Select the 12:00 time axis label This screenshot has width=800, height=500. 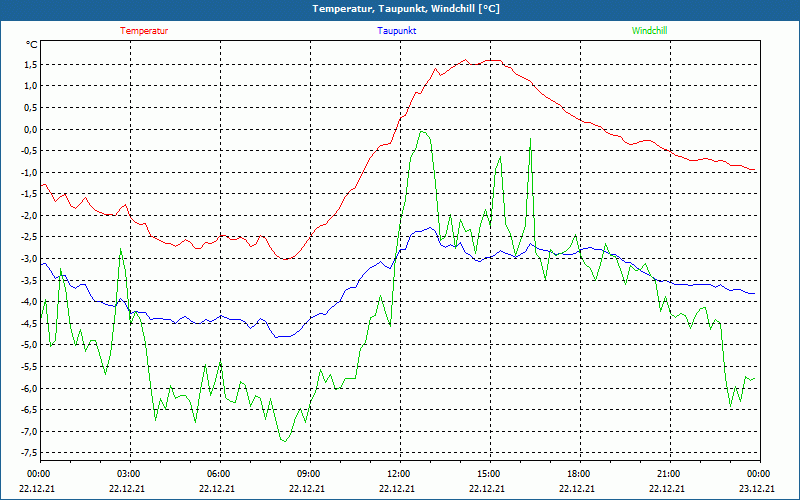point(398,474)
